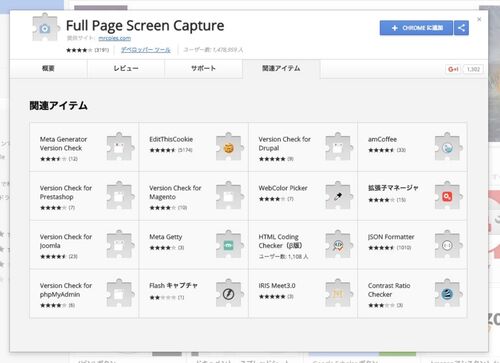500x363 pixels.
Task: Click the WebColor Picker title
Action: (283, 188)
